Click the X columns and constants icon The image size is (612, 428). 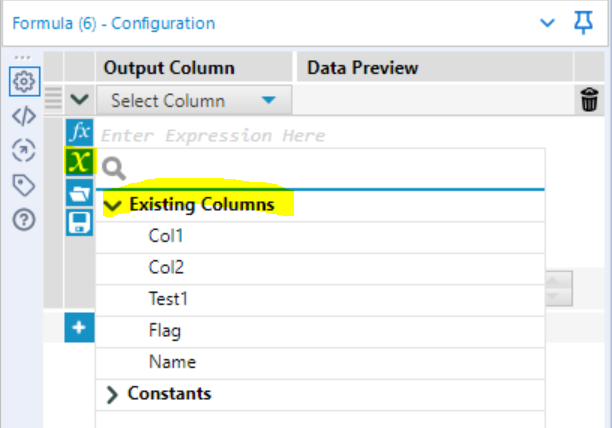[79, 162]
